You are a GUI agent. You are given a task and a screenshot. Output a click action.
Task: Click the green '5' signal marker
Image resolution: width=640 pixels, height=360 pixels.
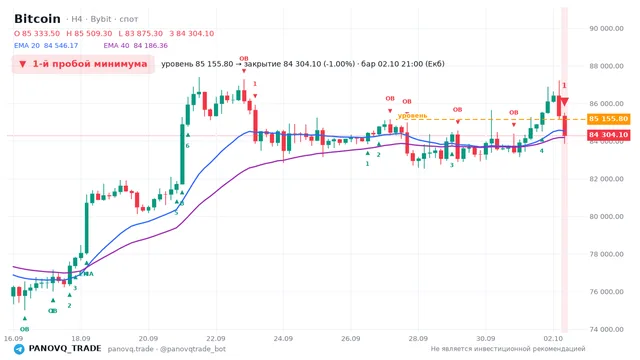[x=176, y=213]
